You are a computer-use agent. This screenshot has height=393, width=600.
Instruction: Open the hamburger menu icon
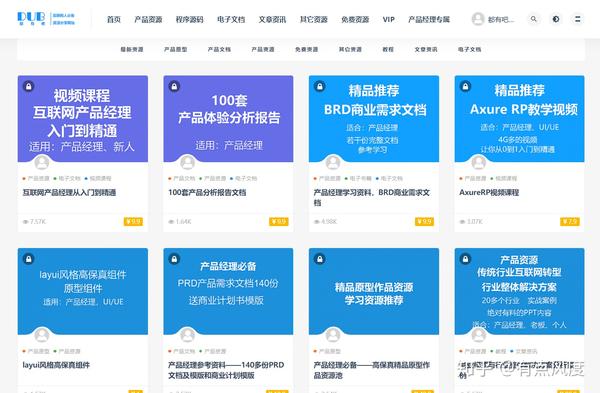[x=577, y=19]
